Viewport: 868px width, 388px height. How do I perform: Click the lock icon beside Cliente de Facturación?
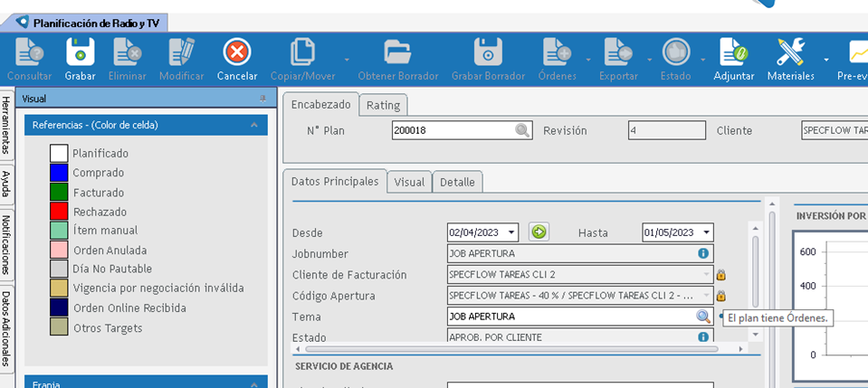(x=721, y=274)
